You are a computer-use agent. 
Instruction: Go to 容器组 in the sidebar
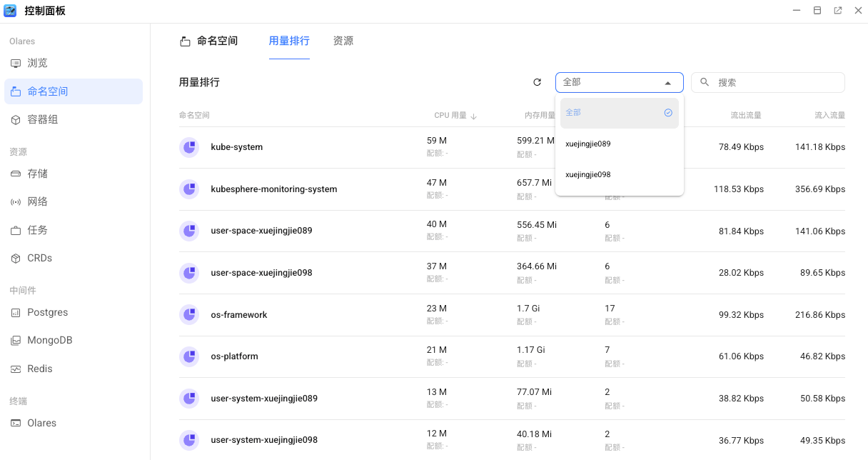click(x=42, y=119)
